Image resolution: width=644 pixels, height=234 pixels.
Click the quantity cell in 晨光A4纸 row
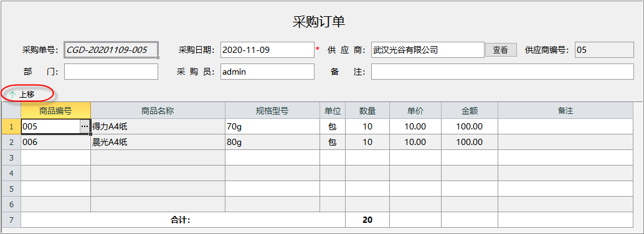click(x=367, y=142)
